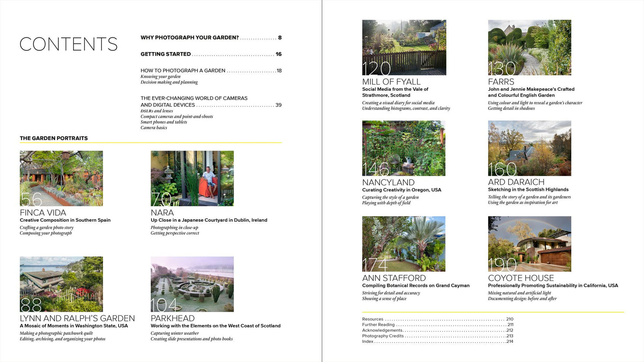
Task: Click 'Mixing natural and artificial light' line
Action: pos(520,293)
